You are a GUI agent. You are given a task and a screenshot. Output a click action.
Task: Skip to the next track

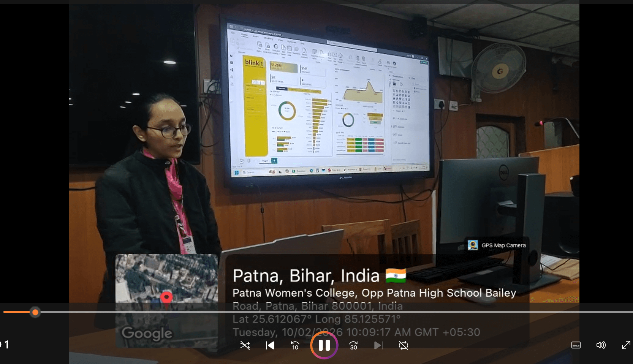click(378, 345)
